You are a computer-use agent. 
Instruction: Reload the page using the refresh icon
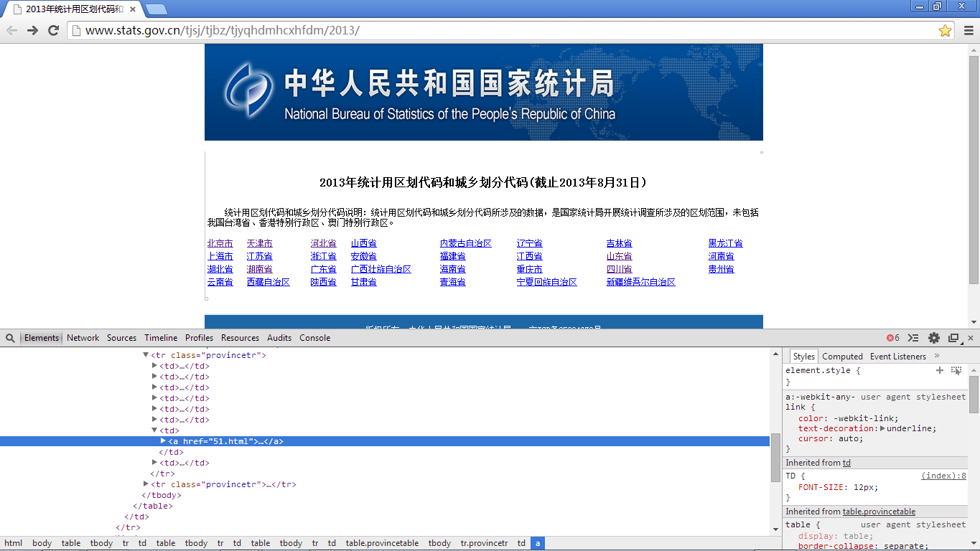[x=52, y=30]
